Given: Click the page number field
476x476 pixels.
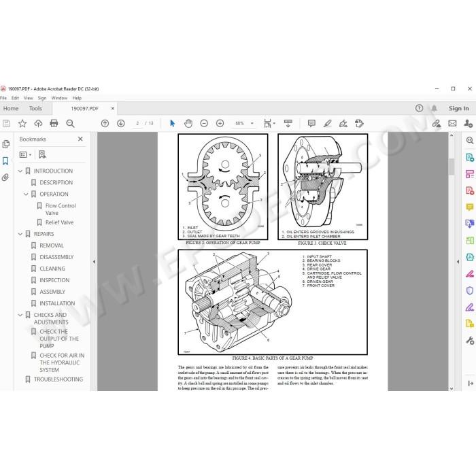Looking at the screenshot, I should [x=137, y=124].
